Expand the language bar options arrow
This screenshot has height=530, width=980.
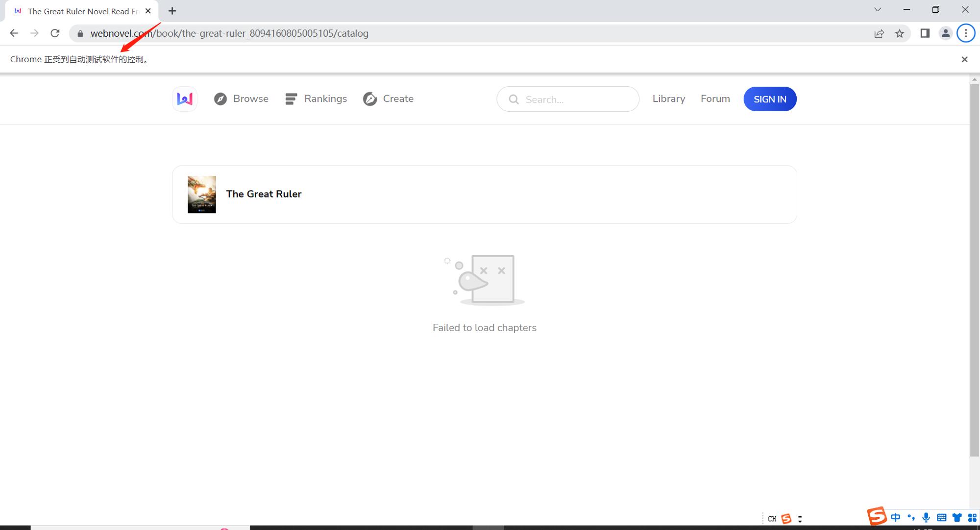800,519
